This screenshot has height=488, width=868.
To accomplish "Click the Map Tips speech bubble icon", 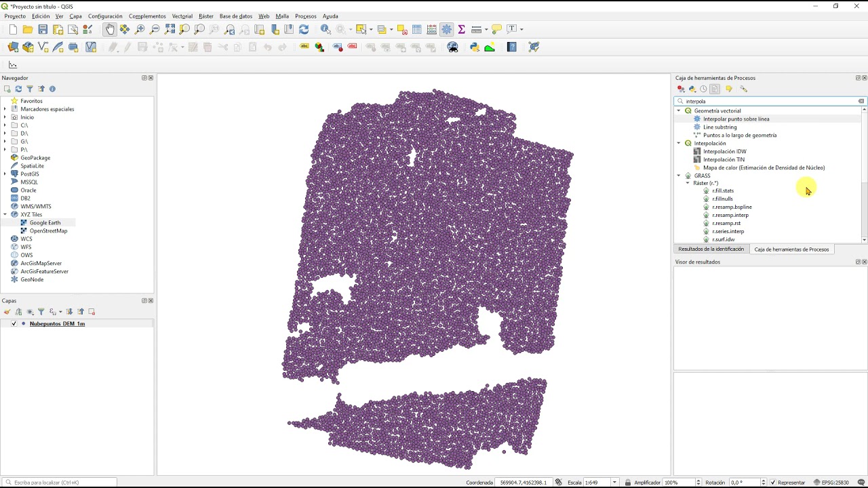I will 496,29.
